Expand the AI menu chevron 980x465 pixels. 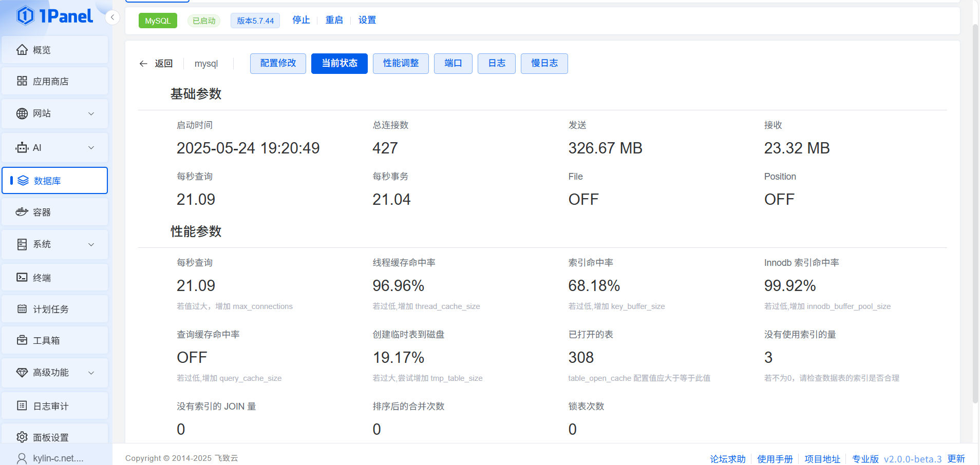(91, 148)
